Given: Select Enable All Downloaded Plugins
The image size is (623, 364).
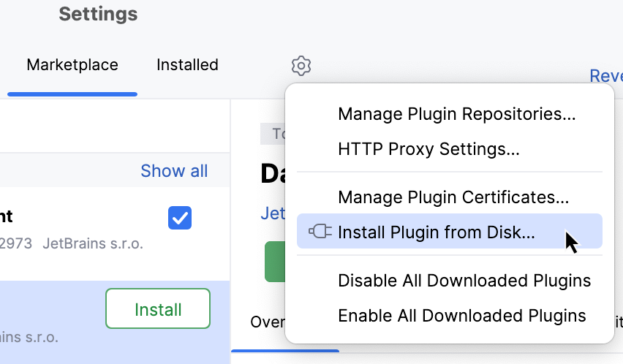Looking at the screenshot, I should 461,316.
